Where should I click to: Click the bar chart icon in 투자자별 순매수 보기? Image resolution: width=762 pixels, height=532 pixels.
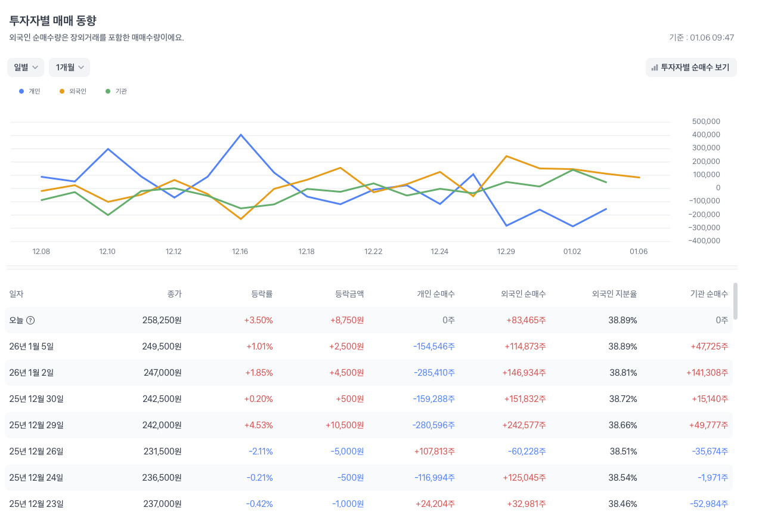[655, 68]
